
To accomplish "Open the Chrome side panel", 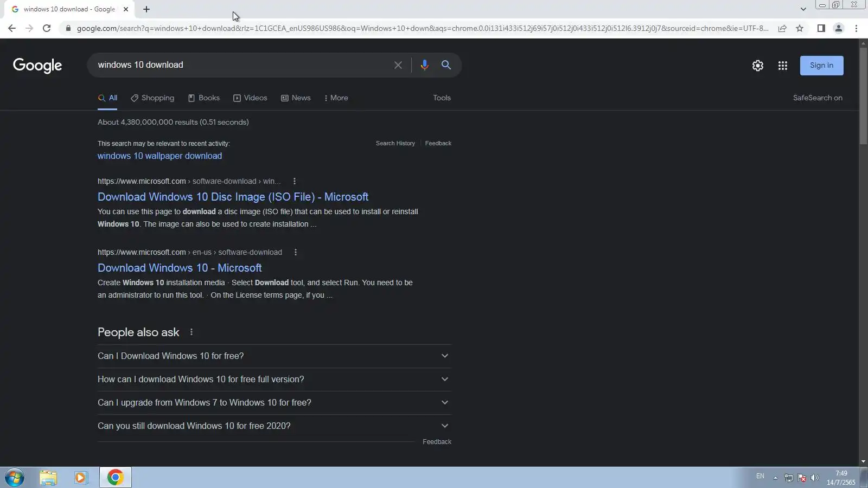I will [x=821, y=28].
